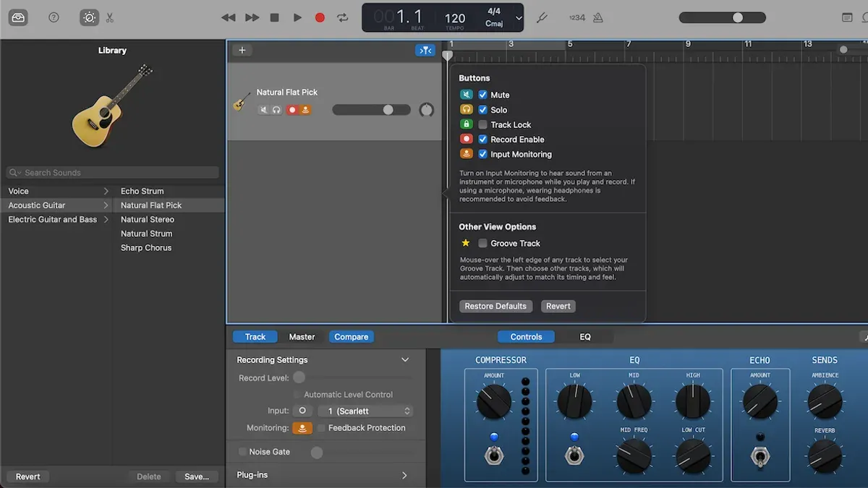Open the Library button in toolbar

[18, 17]
